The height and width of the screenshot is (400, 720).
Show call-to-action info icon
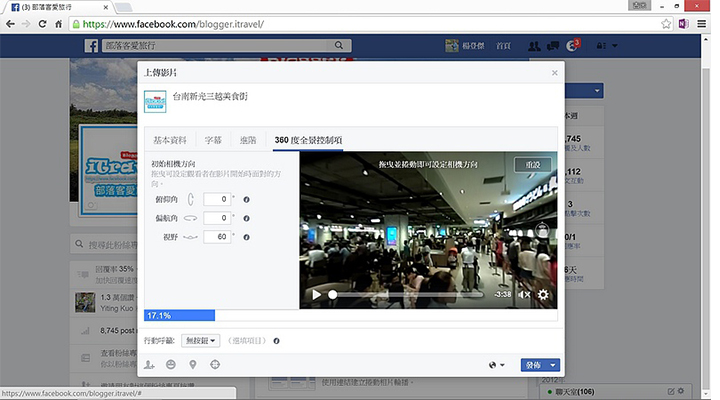[276, 341]
